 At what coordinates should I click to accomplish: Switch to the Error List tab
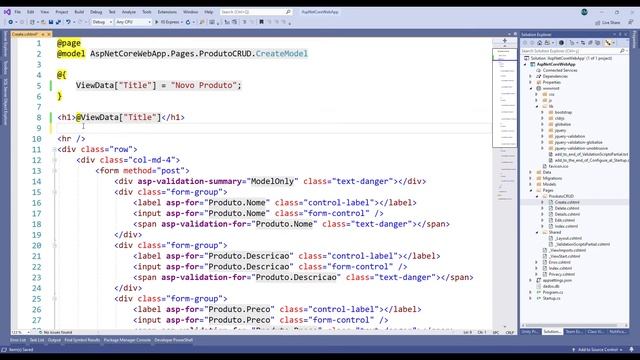pos(18,340)
